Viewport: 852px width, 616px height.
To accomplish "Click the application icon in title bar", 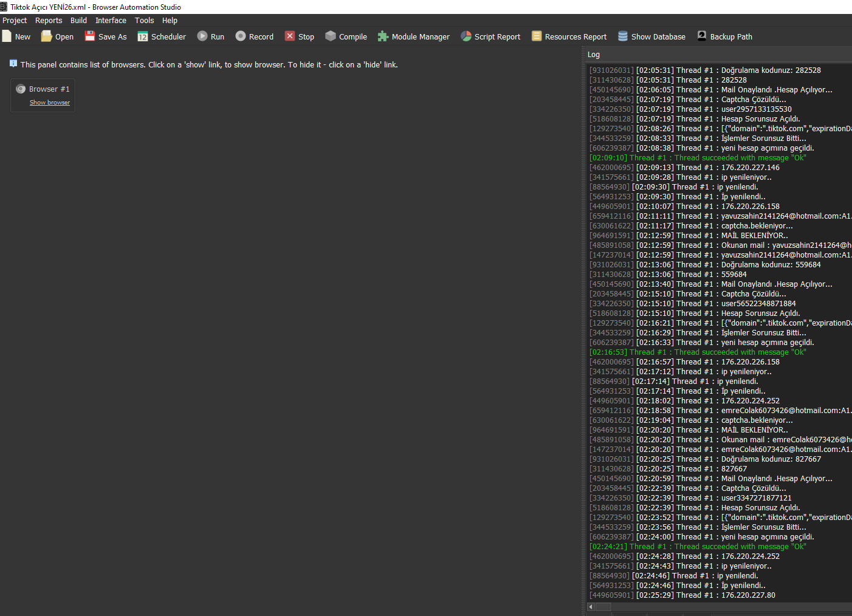I will 4,7.
